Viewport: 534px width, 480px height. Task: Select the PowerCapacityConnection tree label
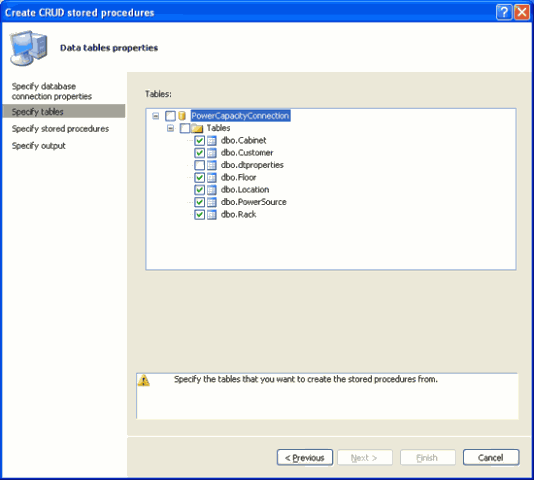click(x=240, y=116)
